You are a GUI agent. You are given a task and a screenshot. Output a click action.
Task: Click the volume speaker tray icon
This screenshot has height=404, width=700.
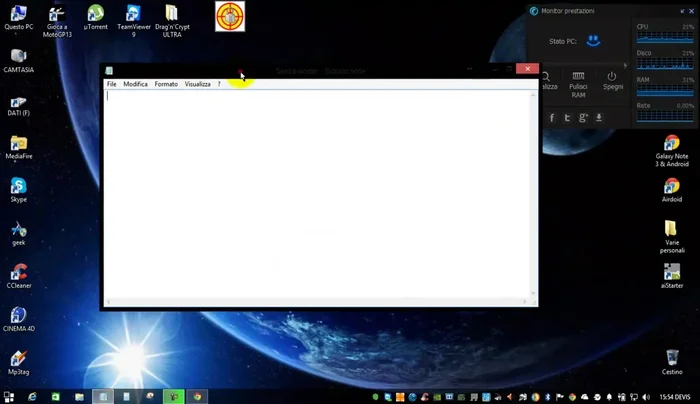coord(646,397)
